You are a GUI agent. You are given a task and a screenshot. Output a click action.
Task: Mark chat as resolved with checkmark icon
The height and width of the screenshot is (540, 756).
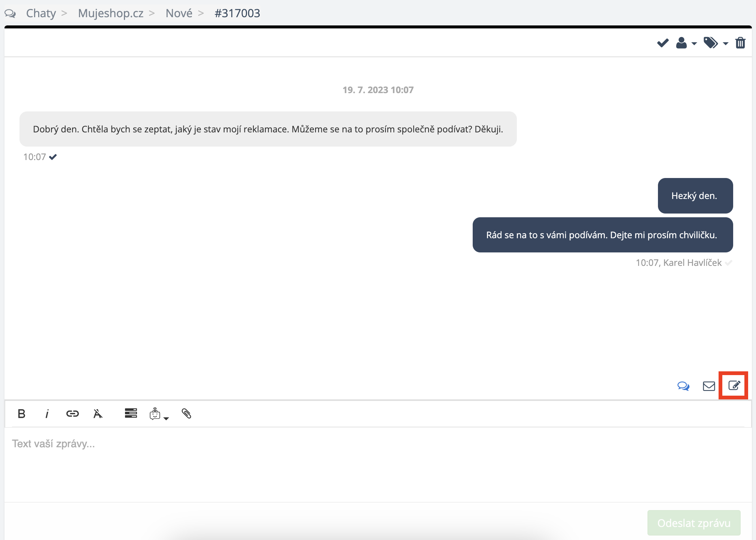click(662, 43)
